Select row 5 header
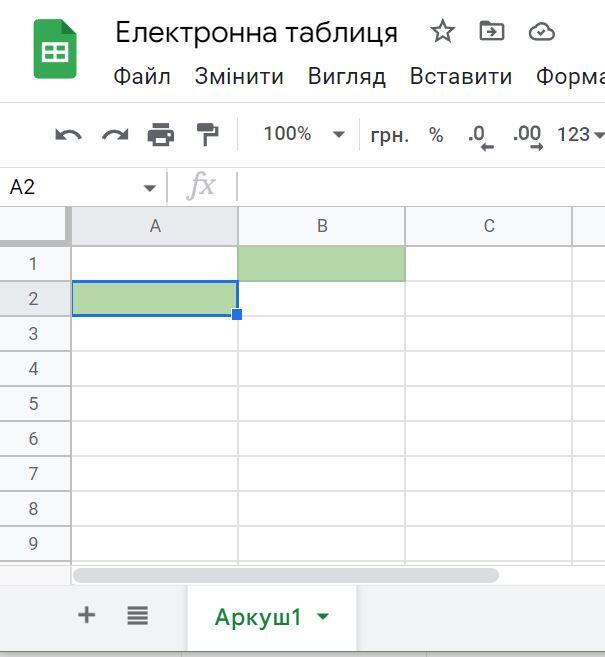 34,404
